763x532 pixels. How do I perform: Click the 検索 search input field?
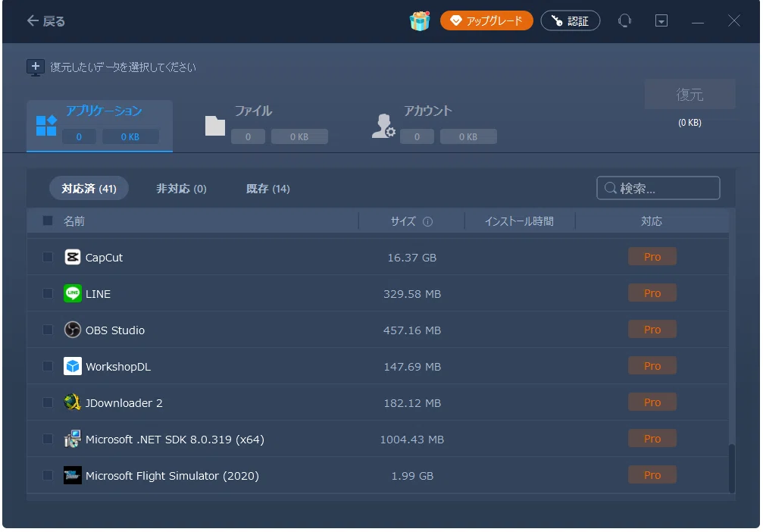tap(658, 188)
